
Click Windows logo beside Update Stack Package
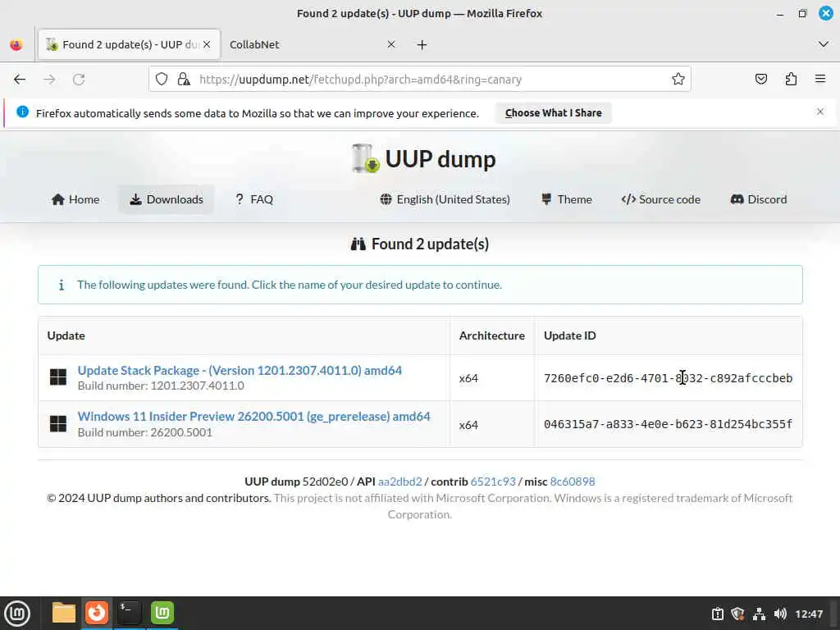[58, 377]
